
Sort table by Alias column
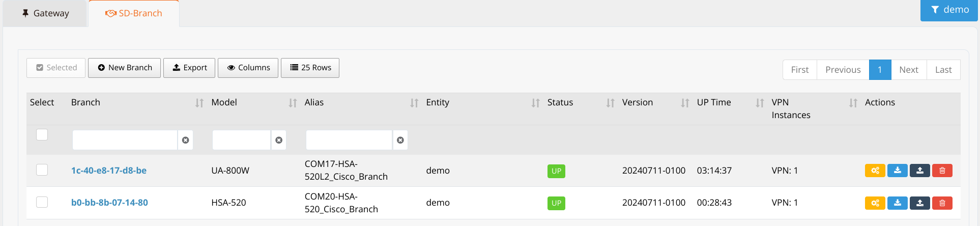tap(414, 103)
